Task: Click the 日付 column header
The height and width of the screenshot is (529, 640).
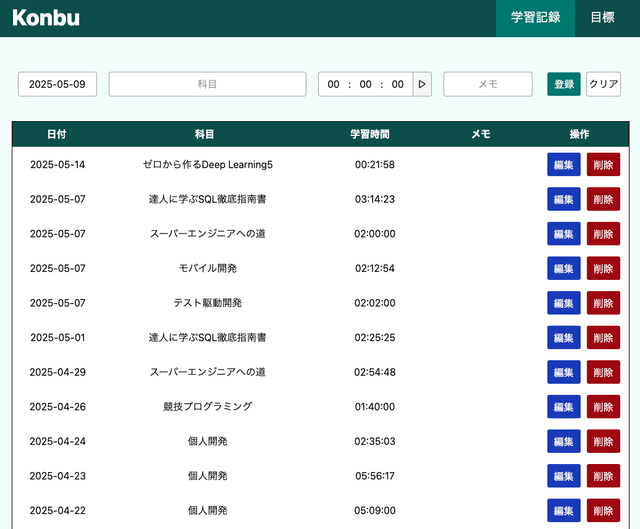Action: [x=57, y=134]
